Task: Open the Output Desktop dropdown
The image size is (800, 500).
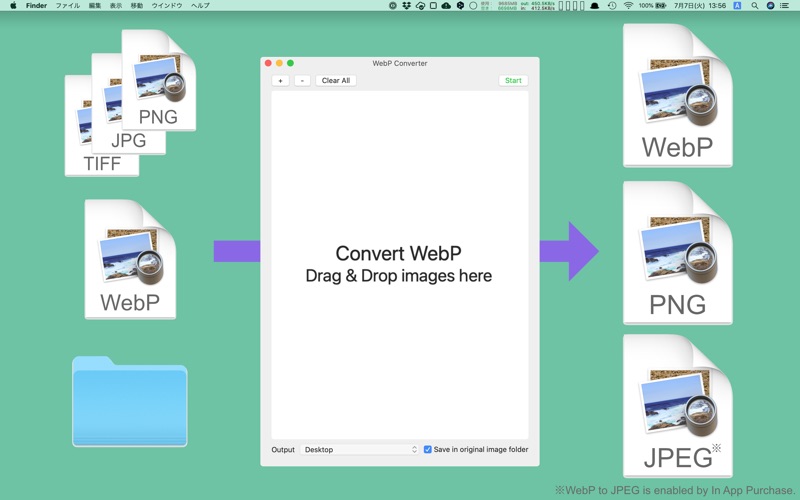Action: tap(360, 449)
